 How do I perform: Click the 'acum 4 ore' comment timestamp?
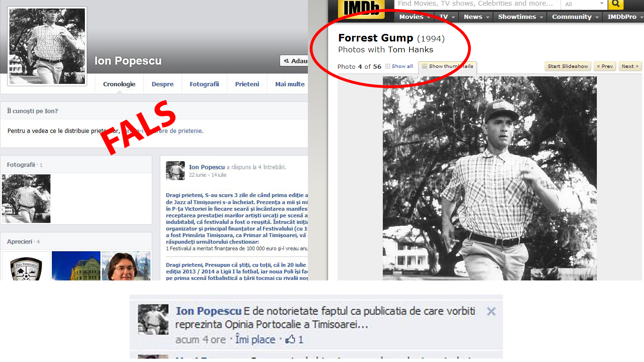pyautogui.click(x=200, y=339)
